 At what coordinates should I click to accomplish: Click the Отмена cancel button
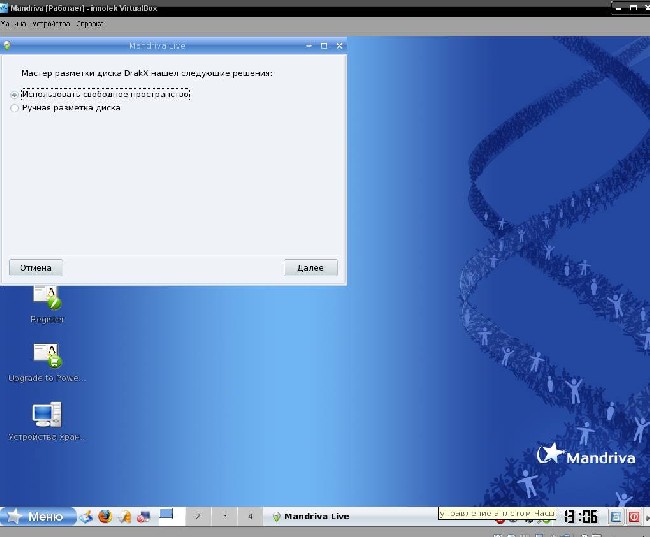coord(36,268)
